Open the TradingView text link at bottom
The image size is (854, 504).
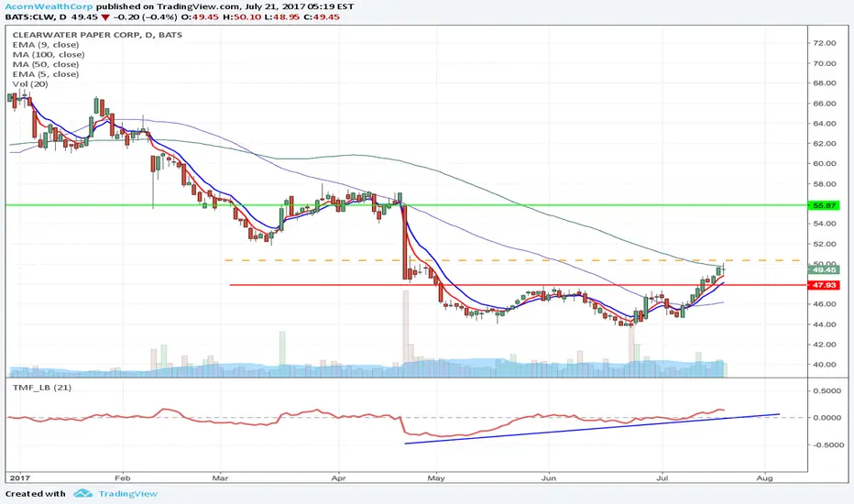(x=127, y=494)
